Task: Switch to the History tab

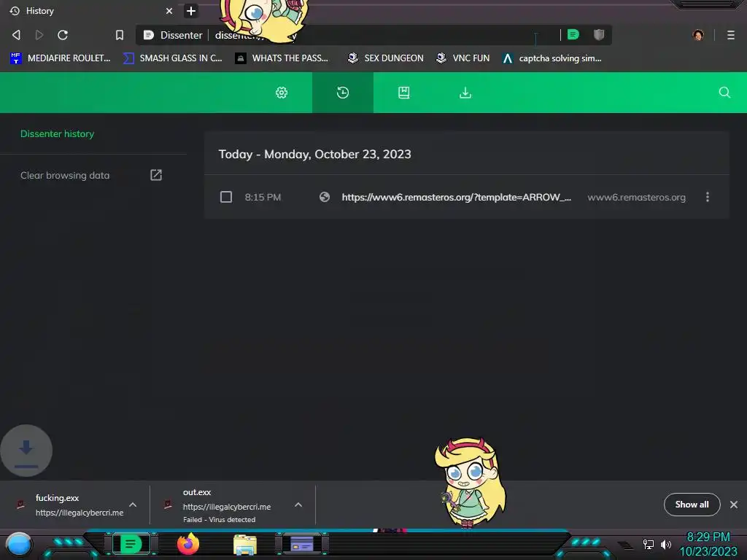Action: pyautogui.click(x=90, y=10)
